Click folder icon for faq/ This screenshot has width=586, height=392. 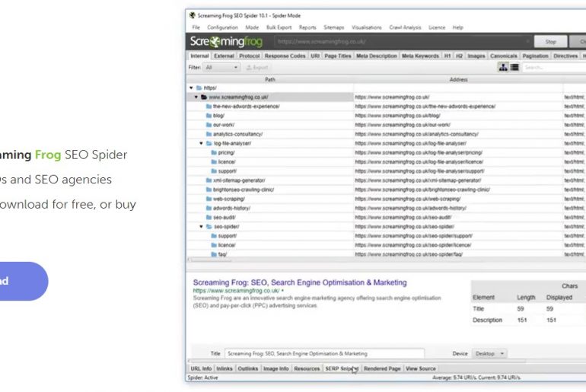pyautogui.click(x=214, y=254)
